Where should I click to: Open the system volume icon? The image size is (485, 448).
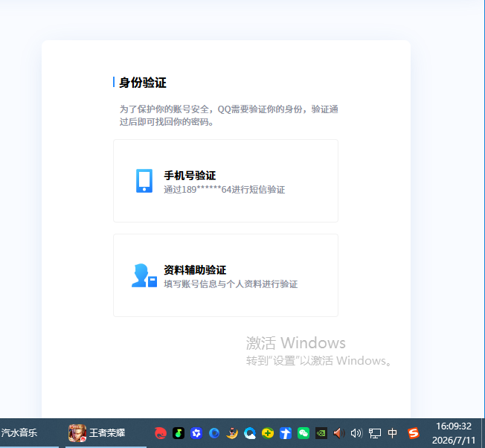(x=356, y=433)
